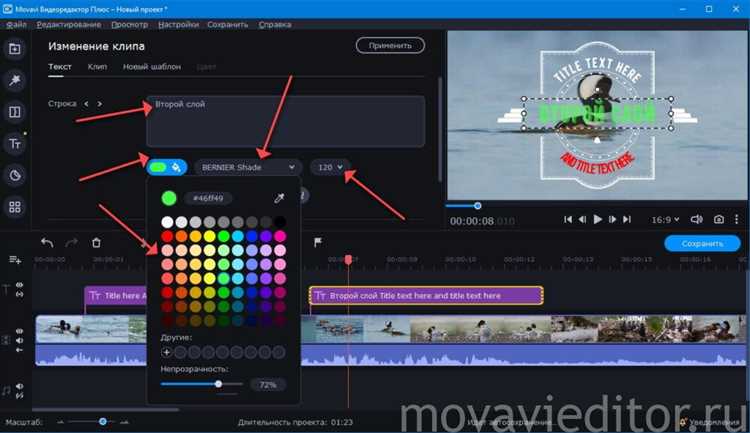Step forward one frame
The image size is (750, 433).
(612, 219)
